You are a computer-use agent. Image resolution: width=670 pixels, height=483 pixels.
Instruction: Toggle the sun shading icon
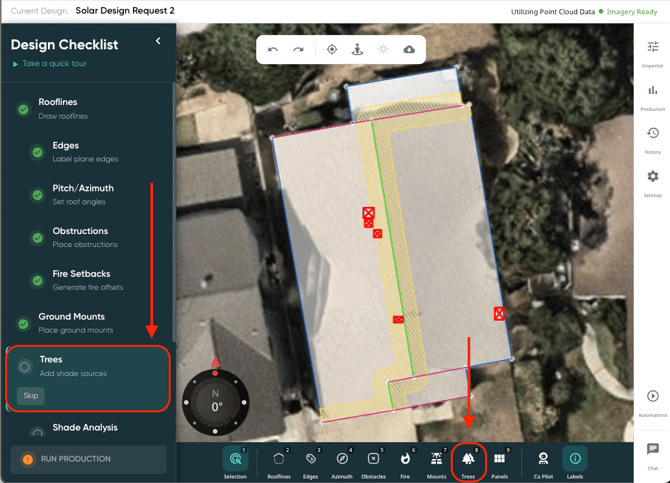click(383, 50)
